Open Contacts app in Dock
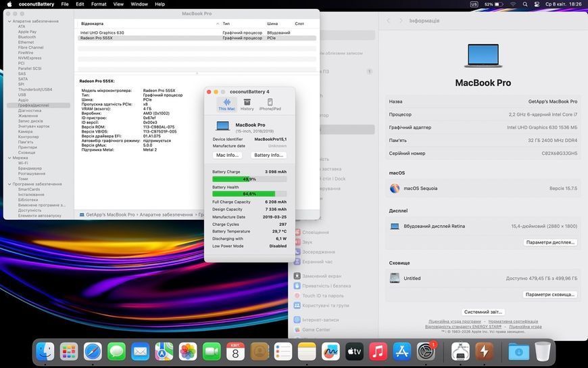588x368 pixels. pos(260,352)
